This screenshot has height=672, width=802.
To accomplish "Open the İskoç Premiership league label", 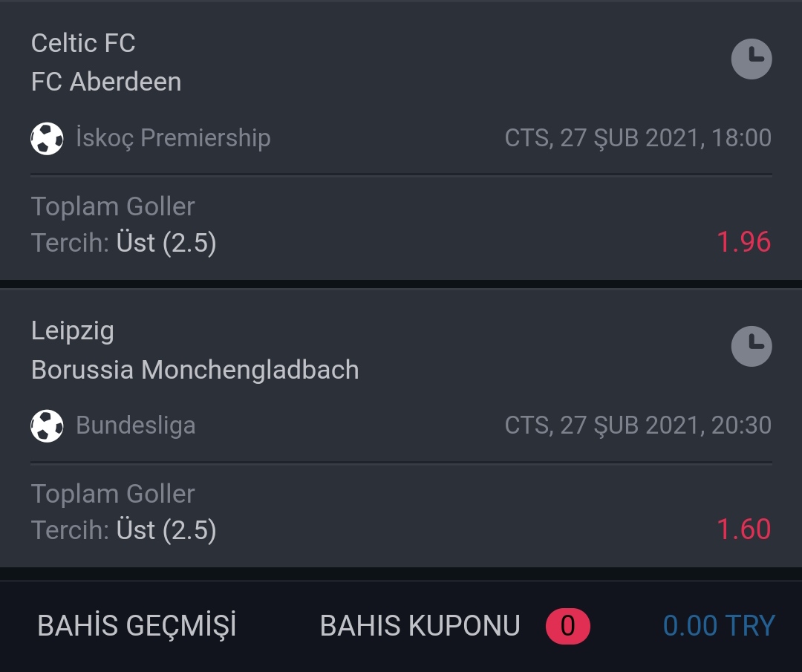I will coord(173,138).
